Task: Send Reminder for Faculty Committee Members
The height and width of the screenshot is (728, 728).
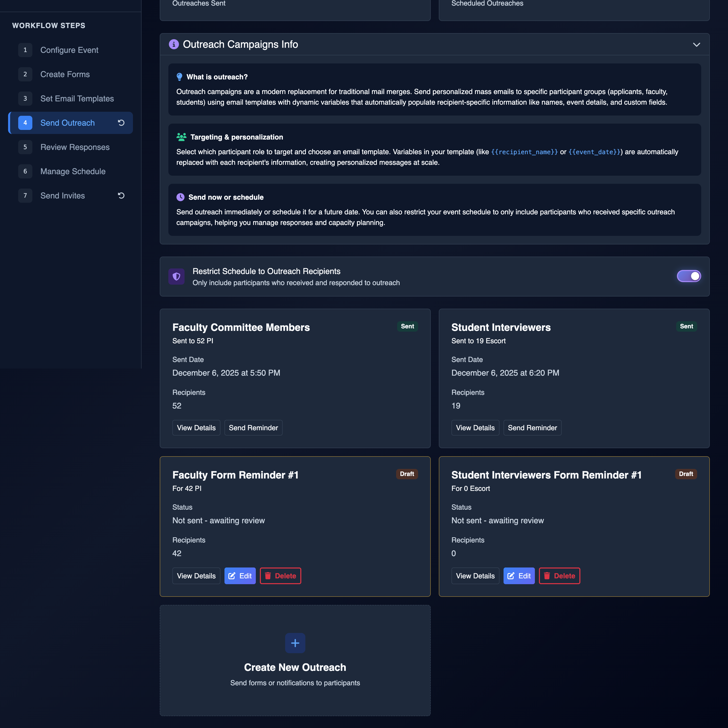Action: [253, 428]
